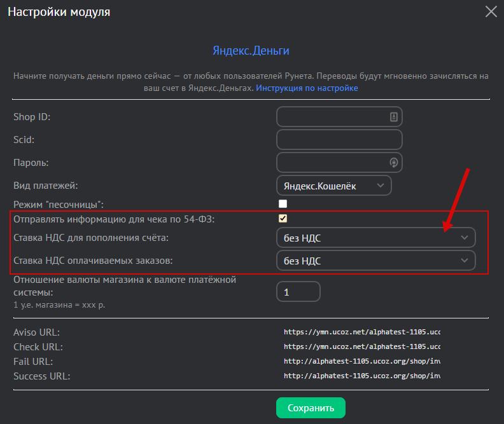504x424 pixels.
Task: Open the Инструкция по настройке link
Action: point(307,88)
